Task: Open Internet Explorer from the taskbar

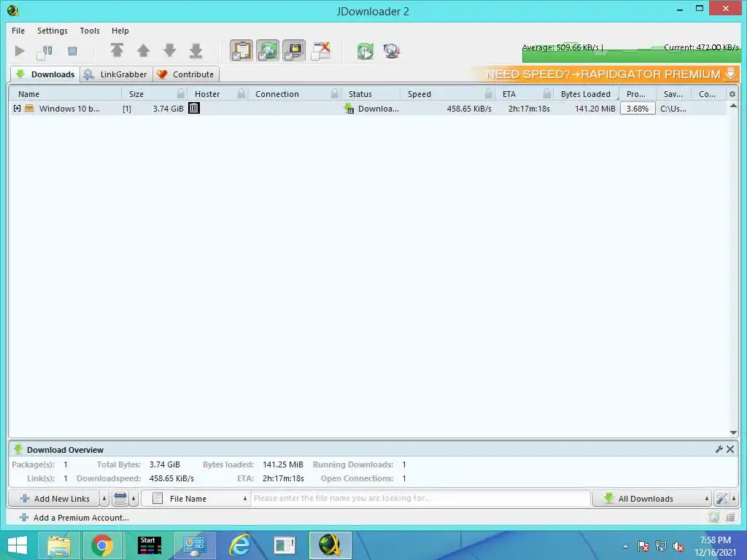Action: (239, 545)
